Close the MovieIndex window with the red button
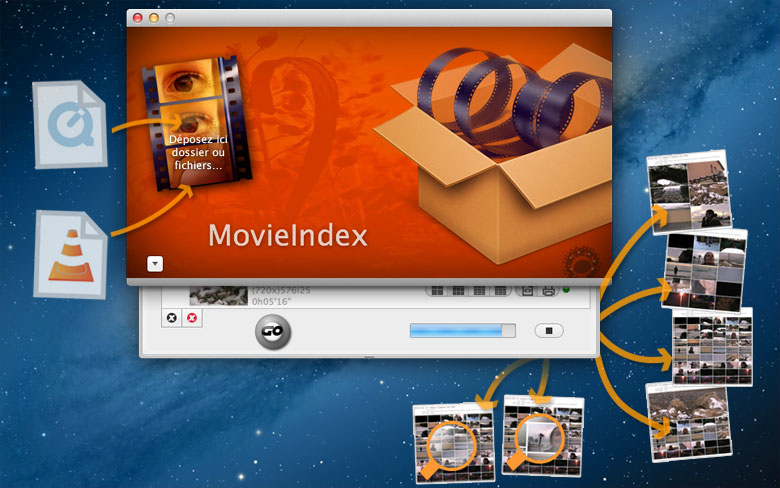Image resolution: width=780 pixels, height=488 pixels. [138, 18]
